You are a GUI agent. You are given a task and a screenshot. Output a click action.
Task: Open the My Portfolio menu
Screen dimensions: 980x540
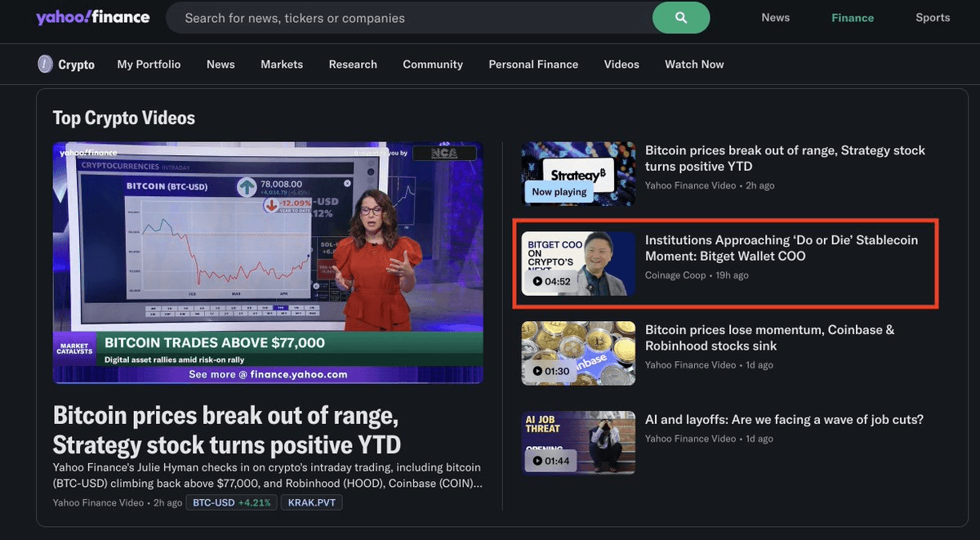click(149, 65)
